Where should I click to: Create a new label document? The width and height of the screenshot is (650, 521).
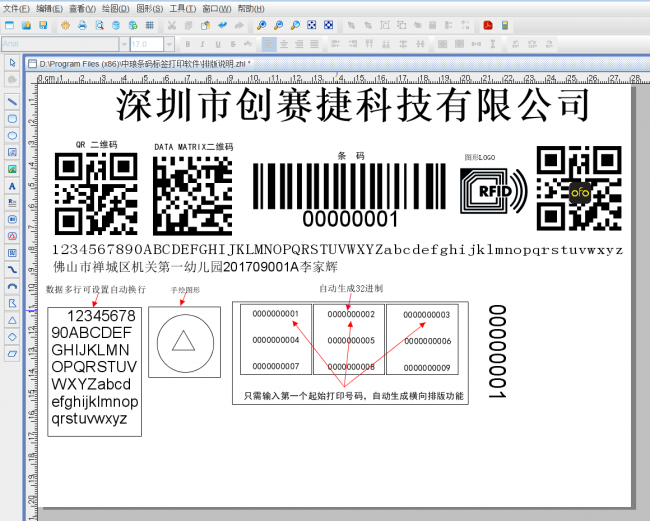tap(10, 26)
